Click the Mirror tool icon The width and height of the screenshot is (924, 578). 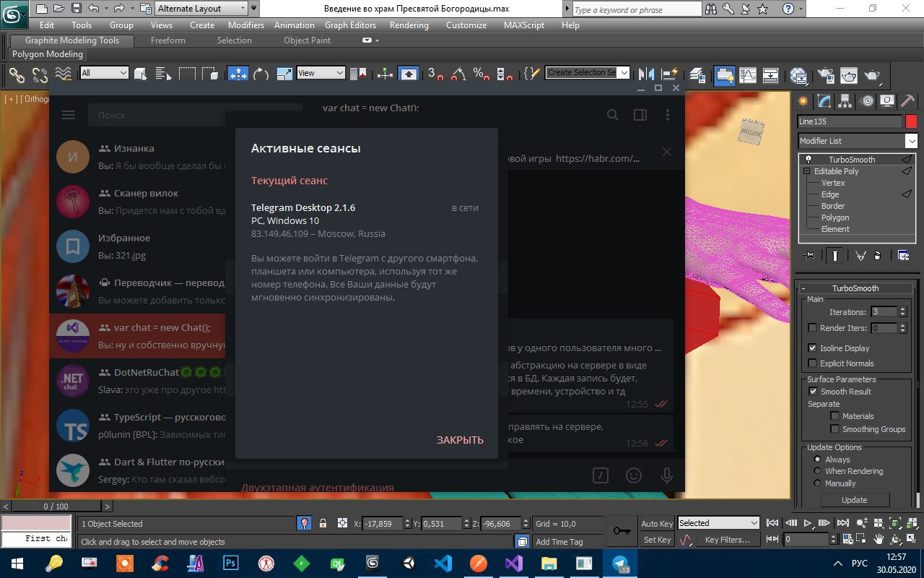click(647, 74)
